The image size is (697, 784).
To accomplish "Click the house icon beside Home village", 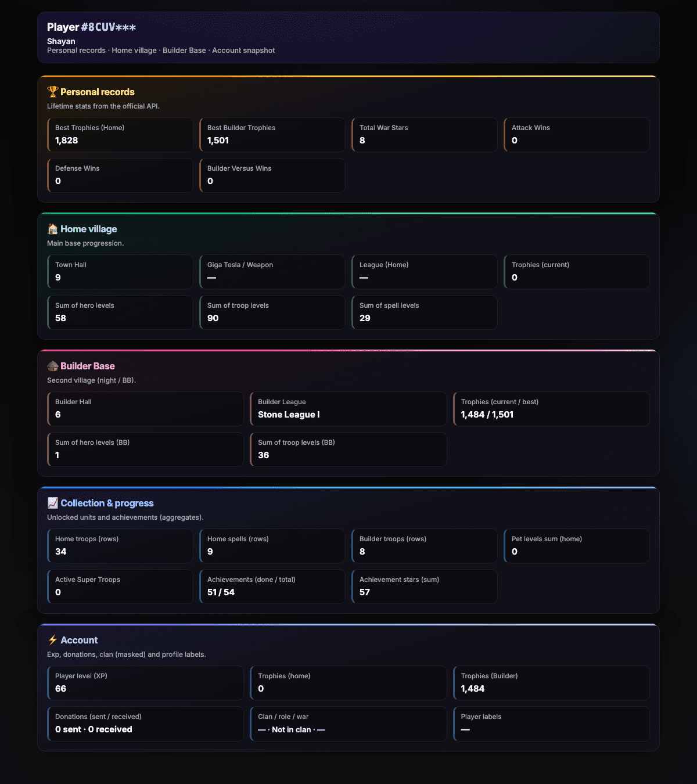I will [x=52, y=229].
